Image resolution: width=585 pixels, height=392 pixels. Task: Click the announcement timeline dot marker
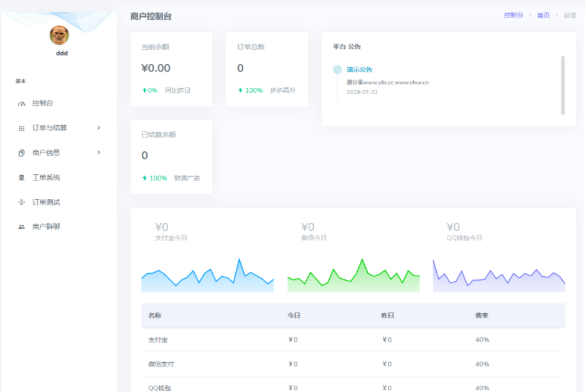pyautogui.click(x=337, y=70)
